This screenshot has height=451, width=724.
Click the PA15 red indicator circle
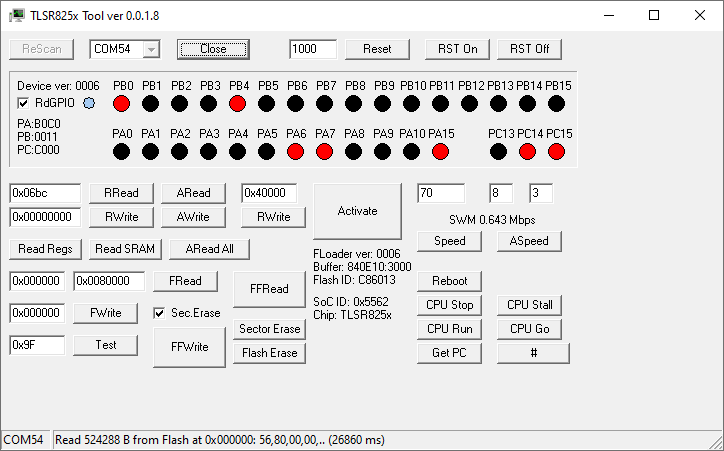[440, 151]
